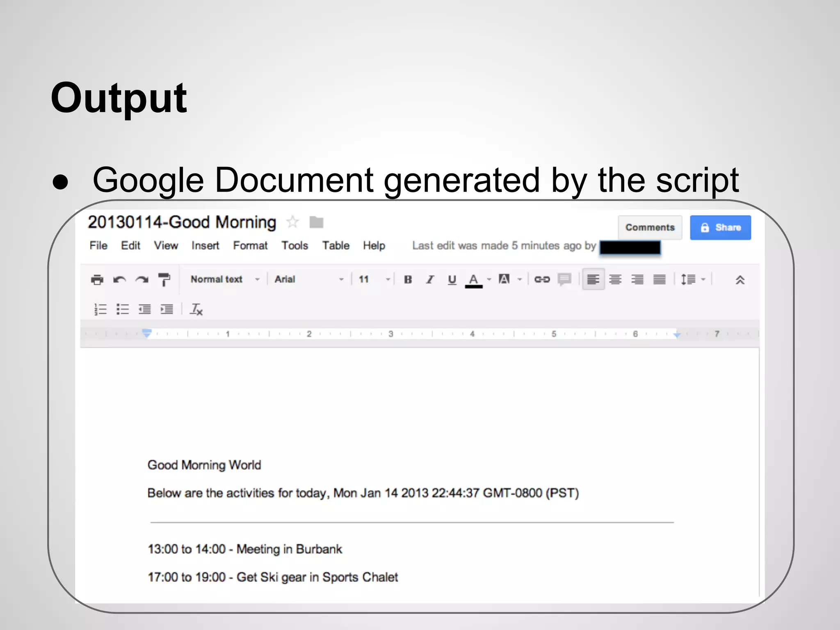Open the line spacing dropdown
840x630 pixels.
[x=693, y=279]
